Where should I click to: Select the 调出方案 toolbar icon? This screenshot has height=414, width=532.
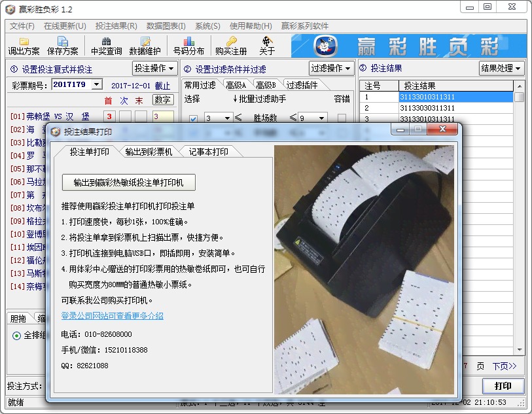[x=25, y=46]
